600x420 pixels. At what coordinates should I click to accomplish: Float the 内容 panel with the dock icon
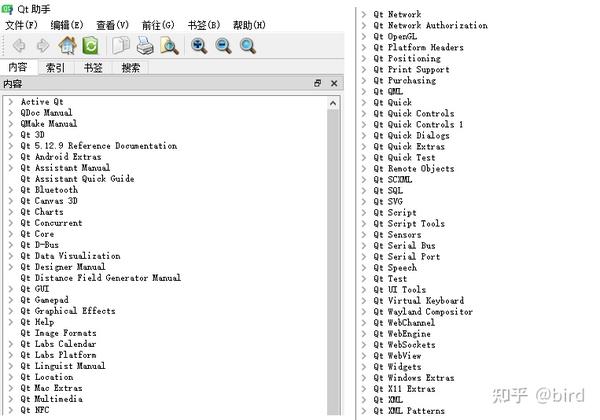[x=318, y=83]
